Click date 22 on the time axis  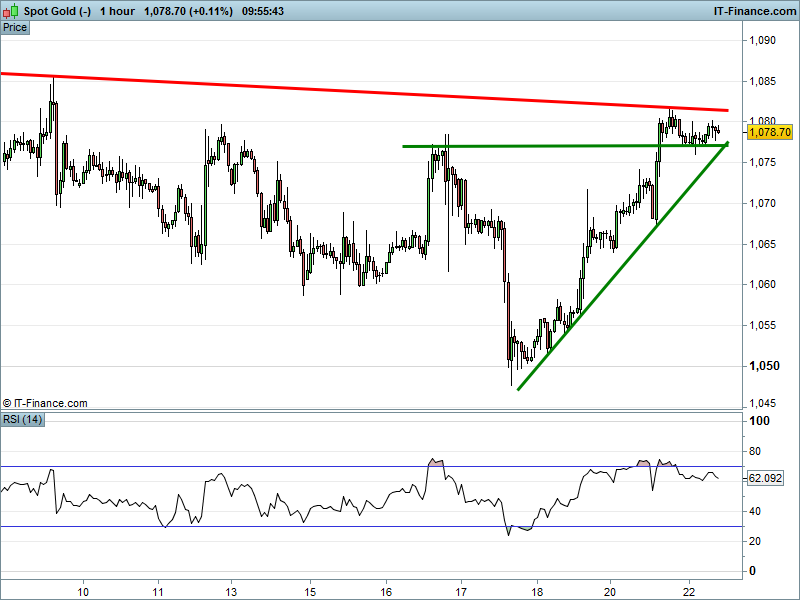click(688, 590)
